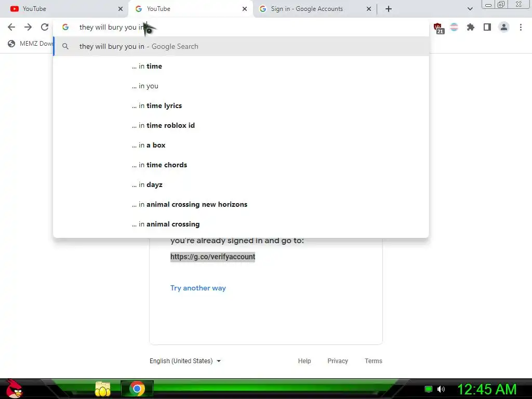Open the Extensions puzzle-piece menu
532x399 pixels.
click(471, 27)
